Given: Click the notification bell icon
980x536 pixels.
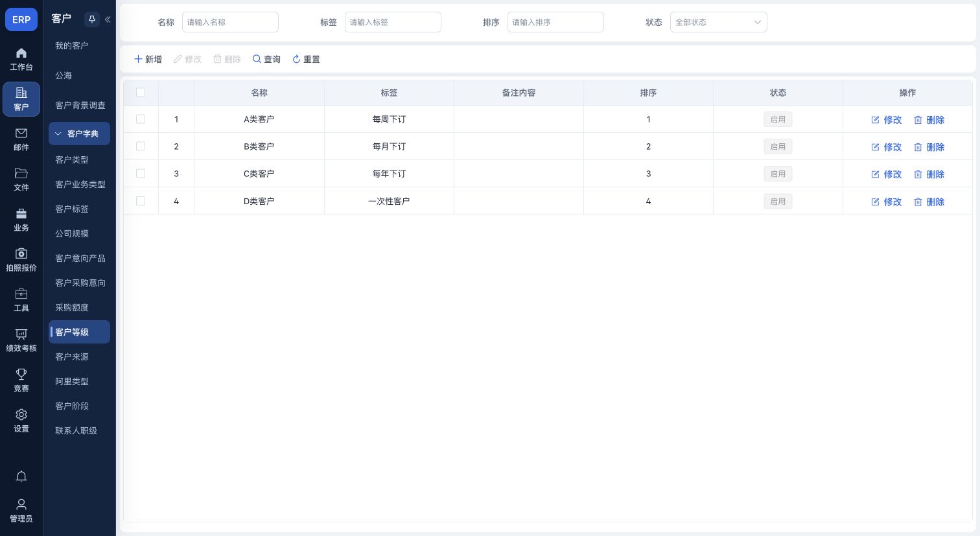Looking at the screenshot, I should [21, 476].
